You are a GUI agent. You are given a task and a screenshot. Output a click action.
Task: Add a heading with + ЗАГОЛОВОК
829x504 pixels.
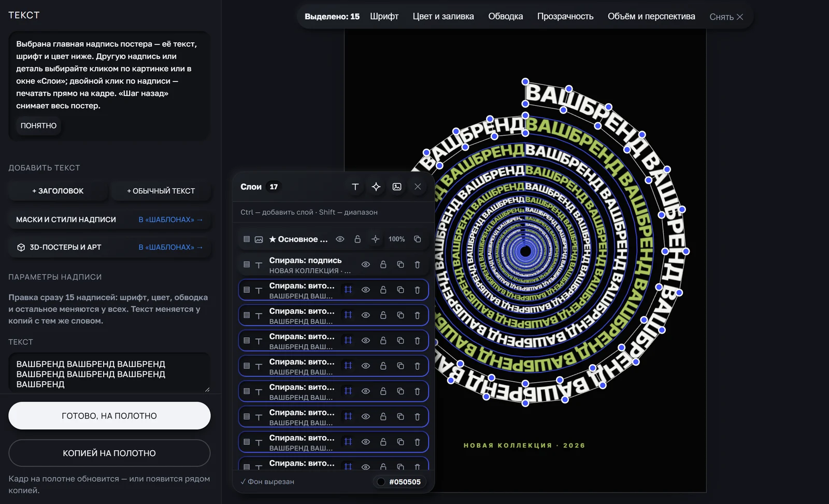click(58, 191)
